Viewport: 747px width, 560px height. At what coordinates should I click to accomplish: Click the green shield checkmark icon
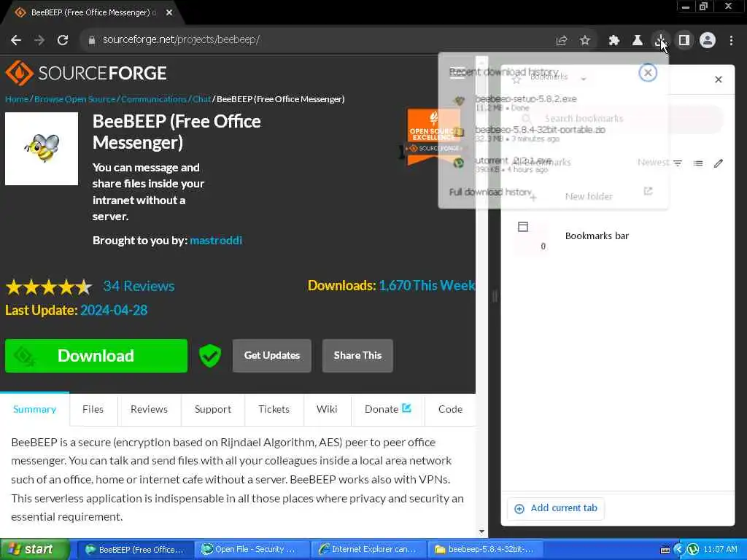209,356
